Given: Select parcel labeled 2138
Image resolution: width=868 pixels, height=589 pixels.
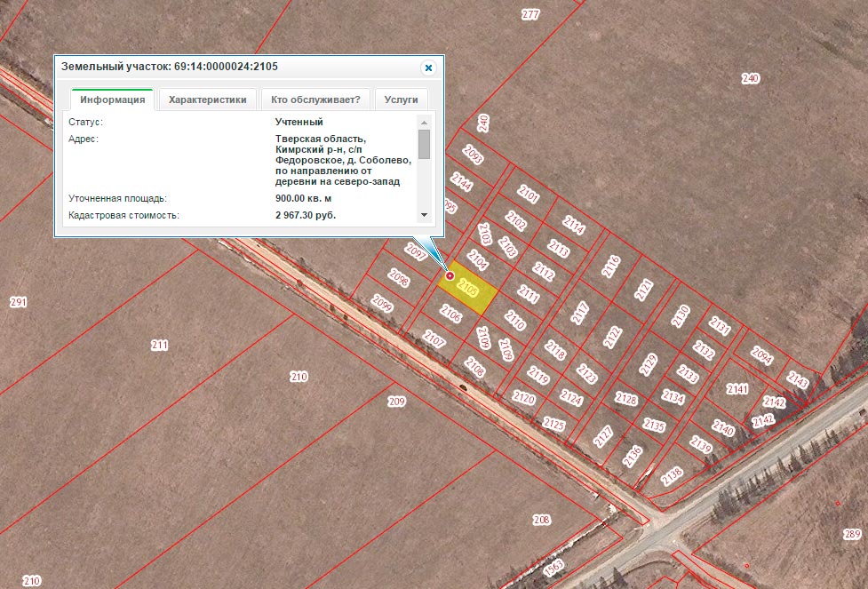Looking at the screenshot, I should [672, 476].
